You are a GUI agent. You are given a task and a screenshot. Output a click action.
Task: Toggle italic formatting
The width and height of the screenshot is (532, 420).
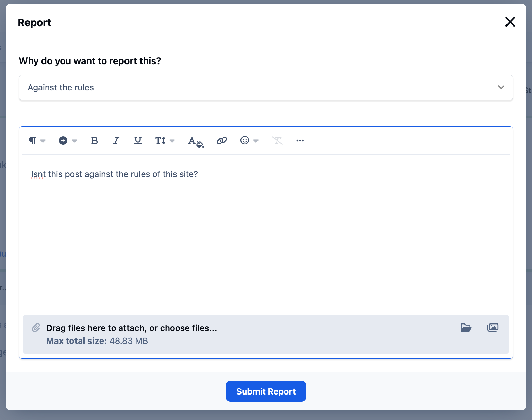click(116, 140)
